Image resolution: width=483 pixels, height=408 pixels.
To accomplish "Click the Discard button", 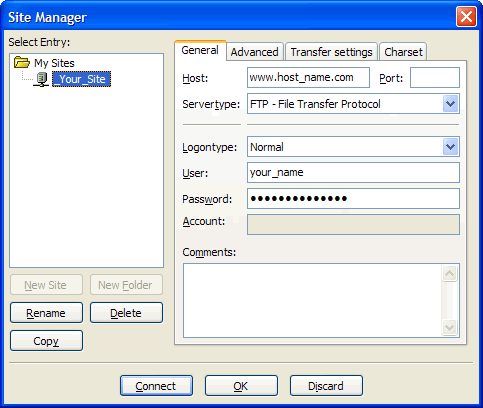I will (x=326, y=386).
